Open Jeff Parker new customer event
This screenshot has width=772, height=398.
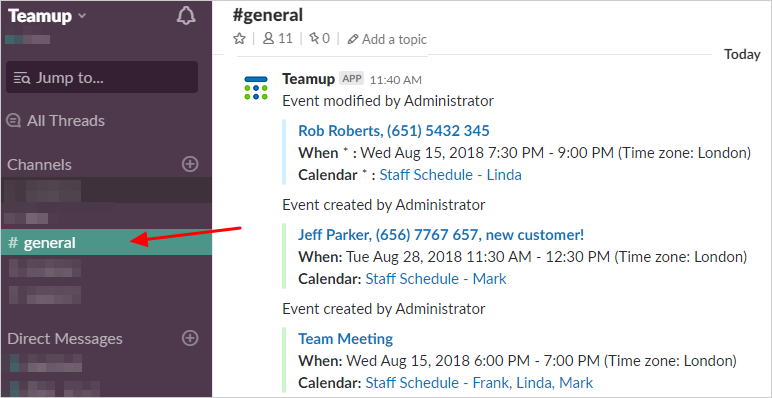[441, 235]
